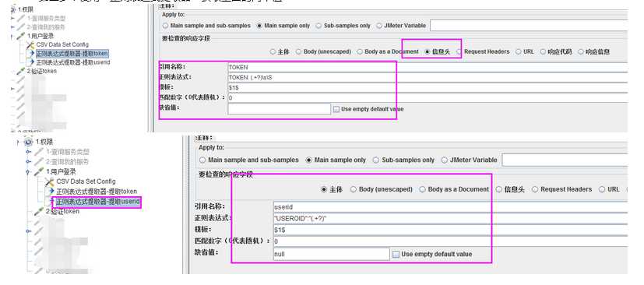Click the CSV Data Set Config icon in lower tree
Image resolution: width=644 pixels, height=285 pixels.
[x=50, y=181]
